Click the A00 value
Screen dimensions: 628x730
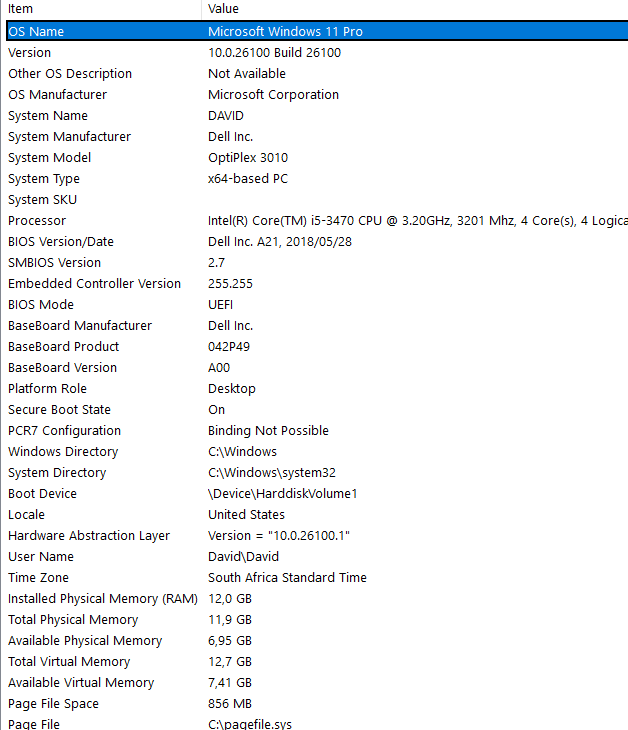(219, 367)
